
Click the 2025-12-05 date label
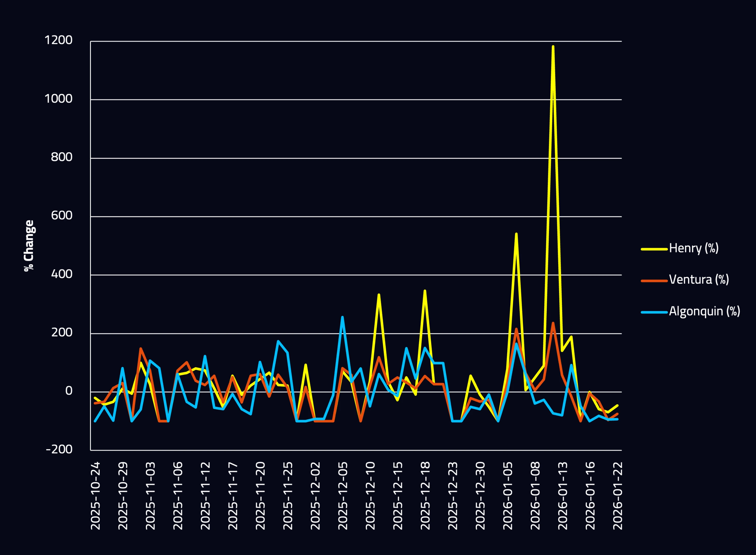click(x=343, y=496)
